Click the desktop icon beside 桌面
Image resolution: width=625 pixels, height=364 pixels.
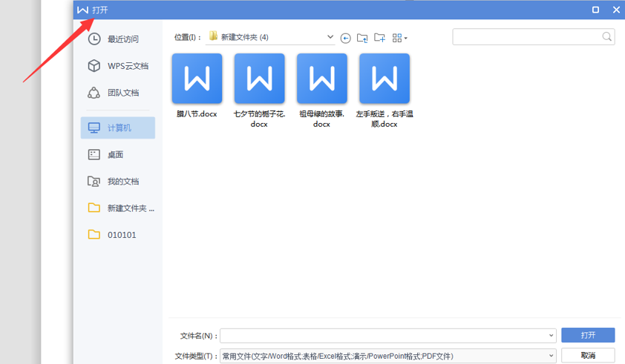(94, 154)
